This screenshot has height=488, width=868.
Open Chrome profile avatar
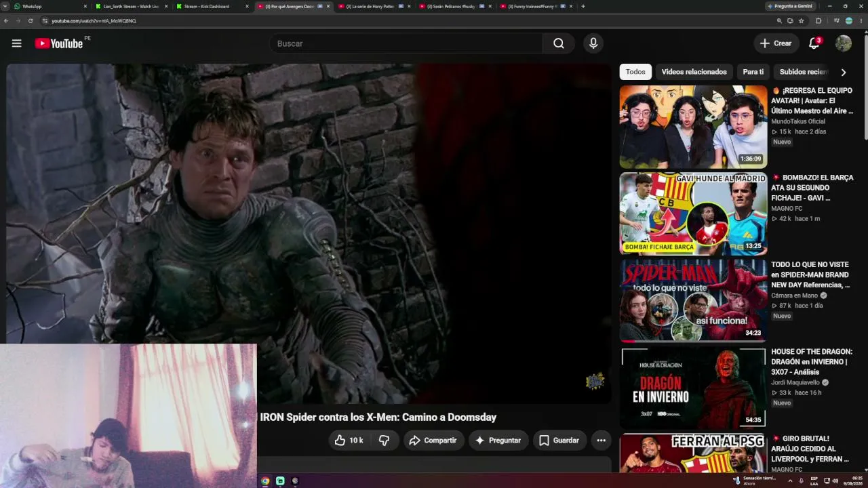[849, 21]
